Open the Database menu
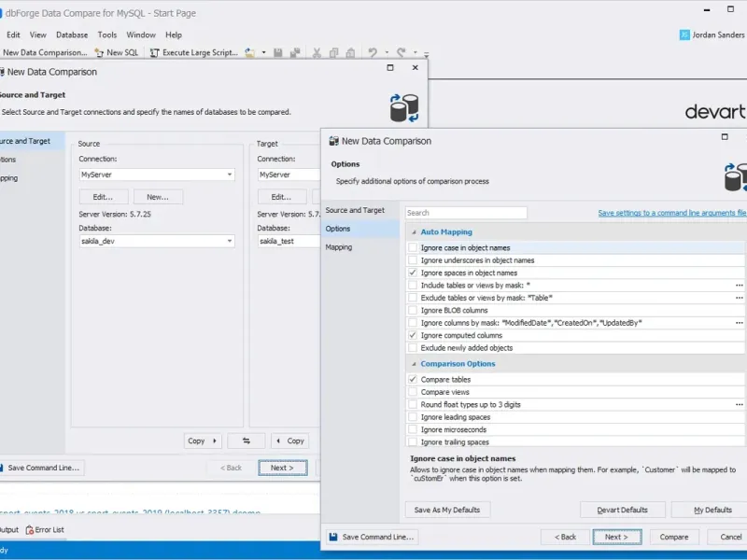 click(x=72, y=35)
